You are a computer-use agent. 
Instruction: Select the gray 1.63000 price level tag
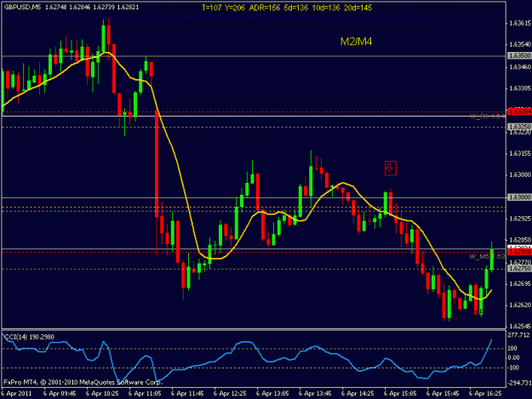[519, 197]
